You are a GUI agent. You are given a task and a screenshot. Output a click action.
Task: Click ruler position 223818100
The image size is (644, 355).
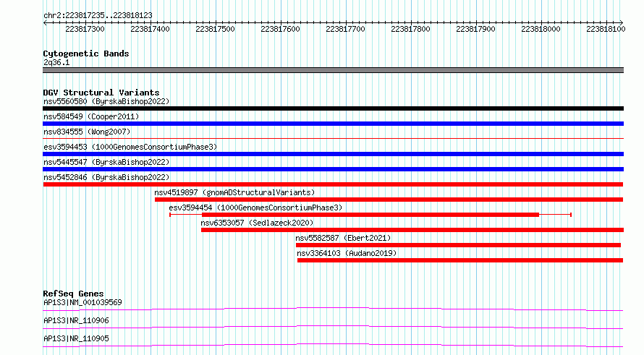tap(606, 29)
